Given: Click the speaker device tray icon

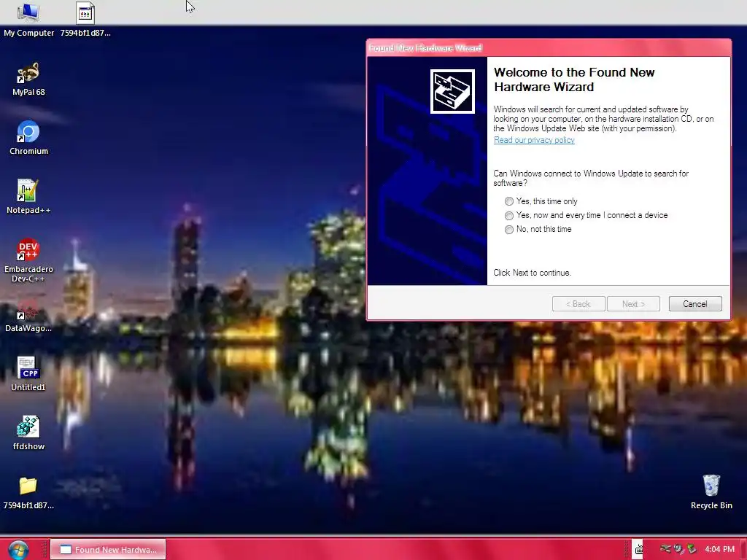Looking at the screenshot, I should point(679,549).
